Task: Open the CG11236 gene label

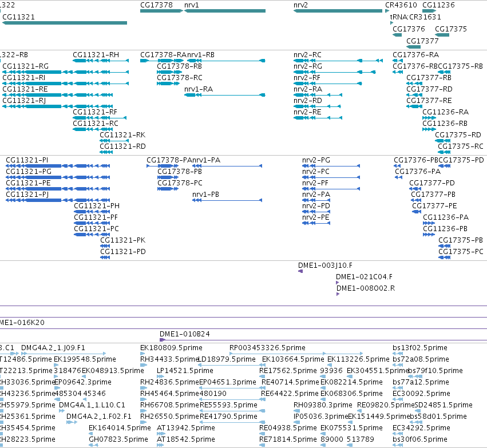Action: (x=438, y=5)
